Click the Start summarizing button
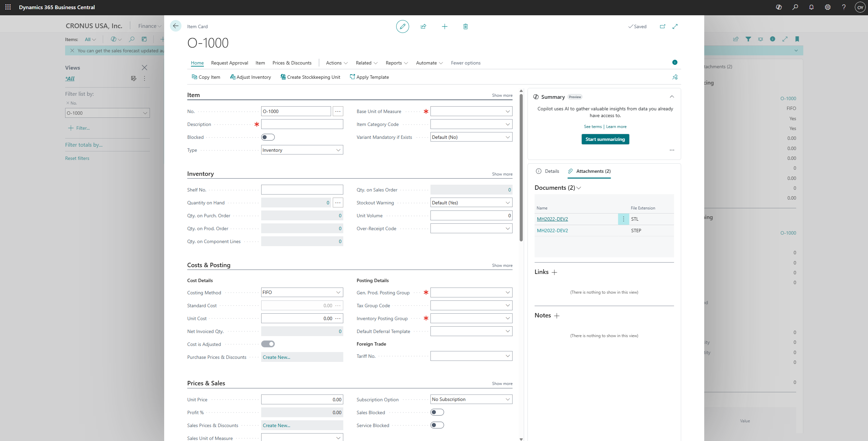The width and height of the screenshot is (868, 441). tap(605, 139)
